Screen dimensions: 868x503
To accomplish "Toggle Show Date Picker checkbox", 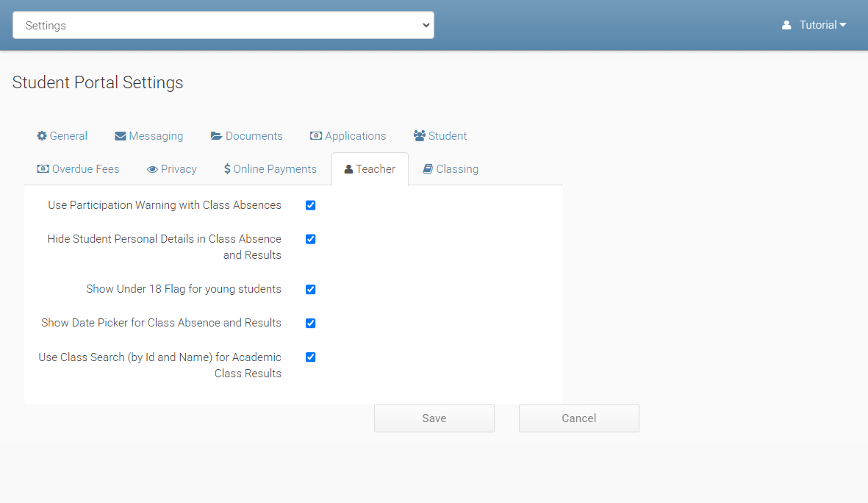I will (310, 323).
